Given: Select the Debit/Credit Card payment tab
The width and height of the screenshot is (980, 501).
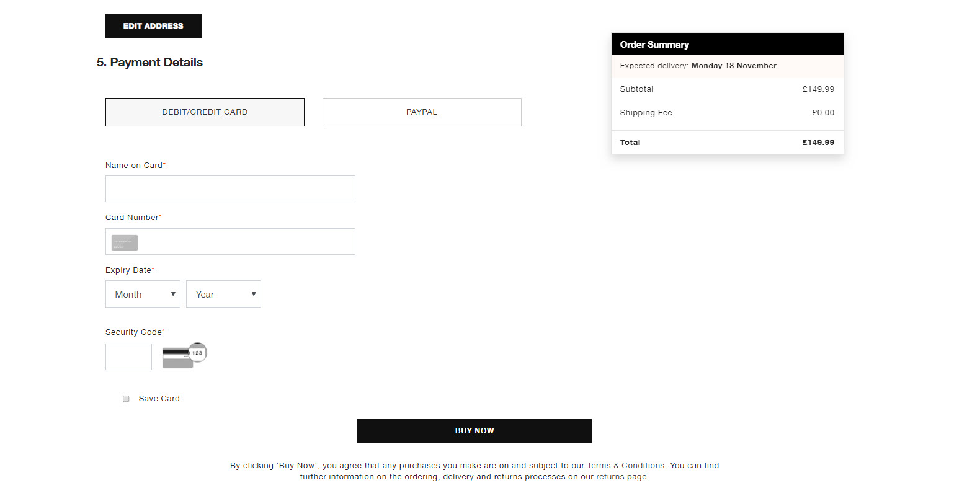Looking at the screenshot, I should [205, 112].
